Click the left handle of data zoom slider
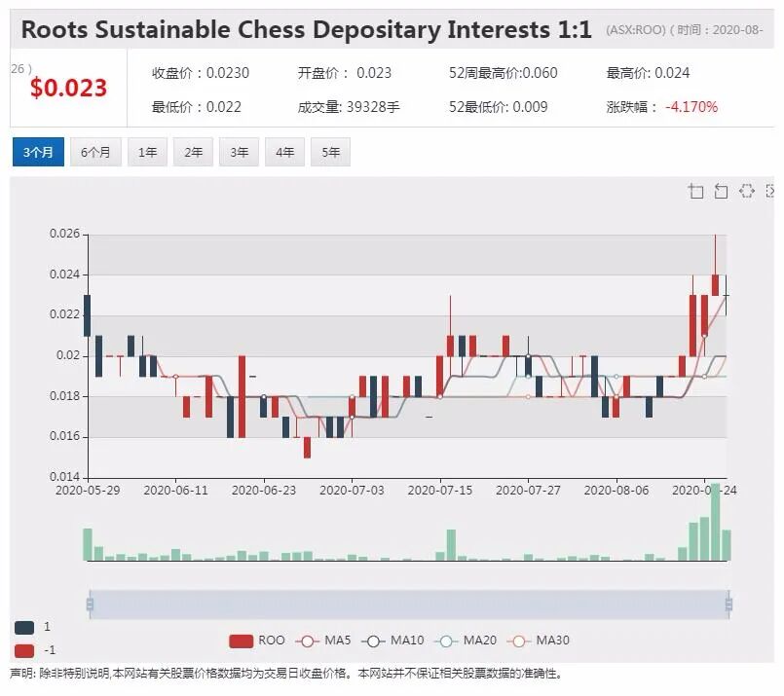Viewport: 784px width, 696px height. 90,604
